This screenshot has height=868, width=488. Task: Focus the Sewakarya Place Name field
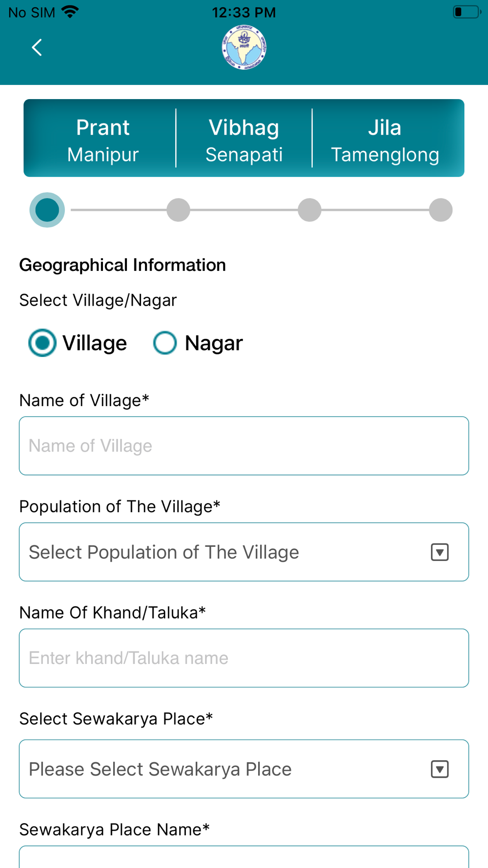pyautogui.click(x=244, y=858)
